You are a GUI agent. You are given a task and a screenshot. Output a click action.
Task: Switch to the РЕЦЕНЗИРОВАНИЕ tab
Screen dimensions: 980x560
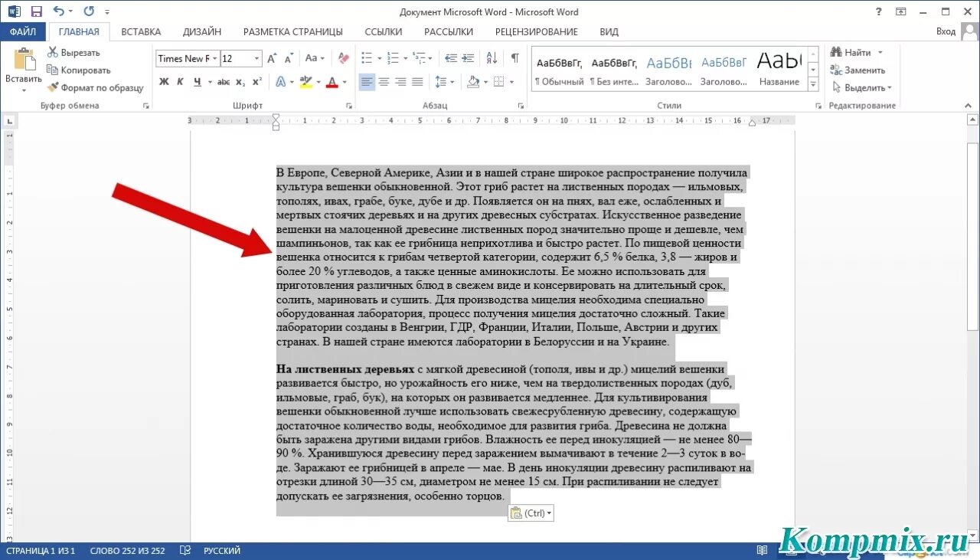tap(537, 31)
